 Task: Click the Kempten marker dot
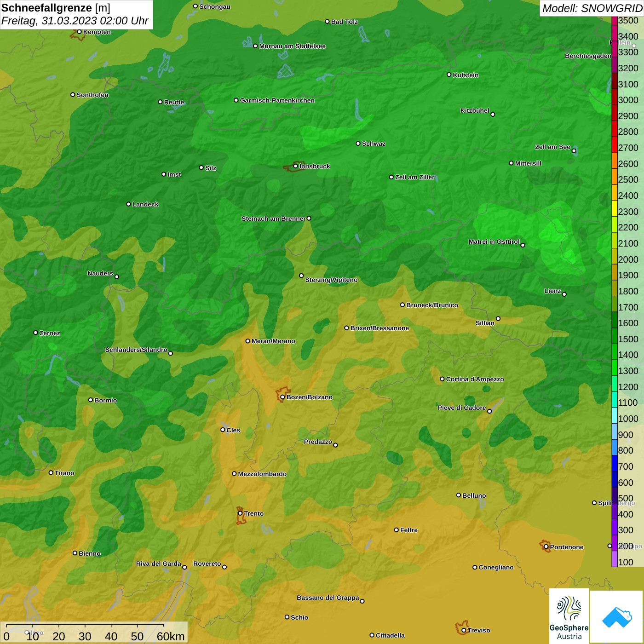(79, 32)
